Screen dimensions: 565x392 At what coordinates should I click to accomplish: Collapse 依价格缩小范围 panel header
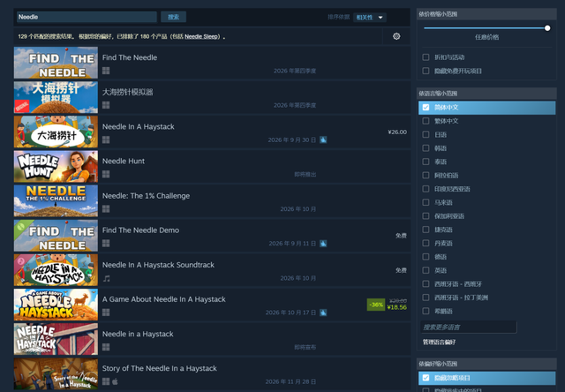click(486, 14)
